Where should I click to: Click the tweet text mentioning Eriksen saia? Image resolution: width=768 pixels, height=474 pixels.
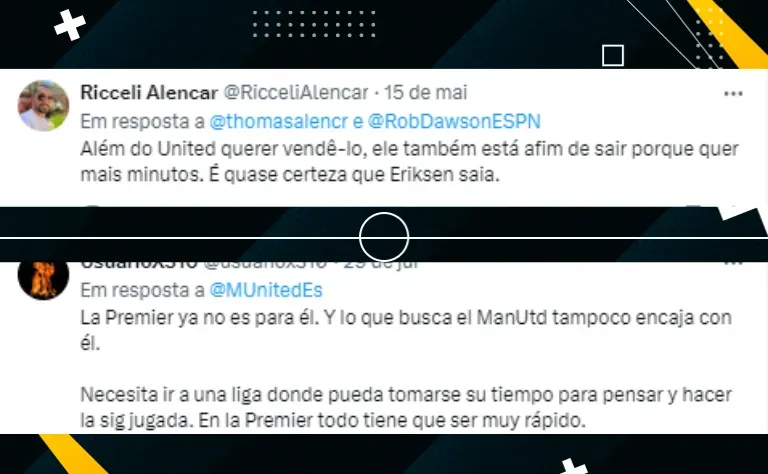pyautogui.click(x=409, y=162)
